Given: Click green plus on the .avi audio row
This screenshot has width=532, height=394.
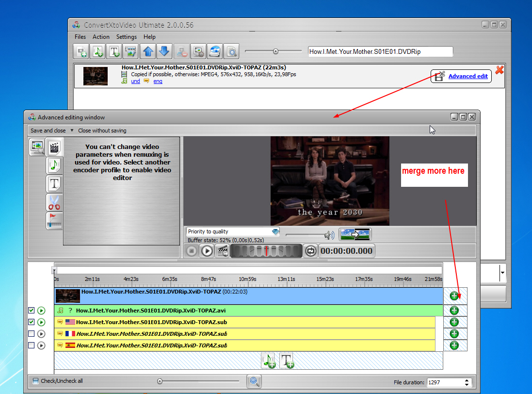Looking at the screenshot, I should tap(454, 310).
